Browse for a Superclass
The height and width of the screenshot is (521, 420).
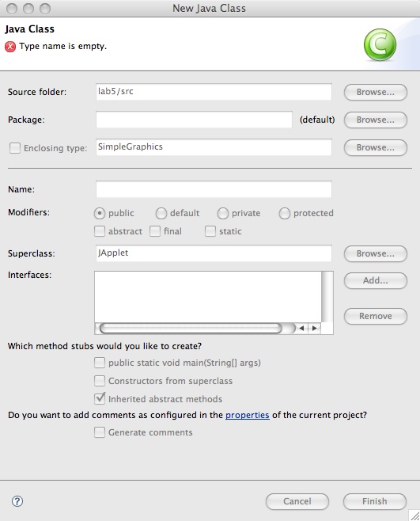376,253
